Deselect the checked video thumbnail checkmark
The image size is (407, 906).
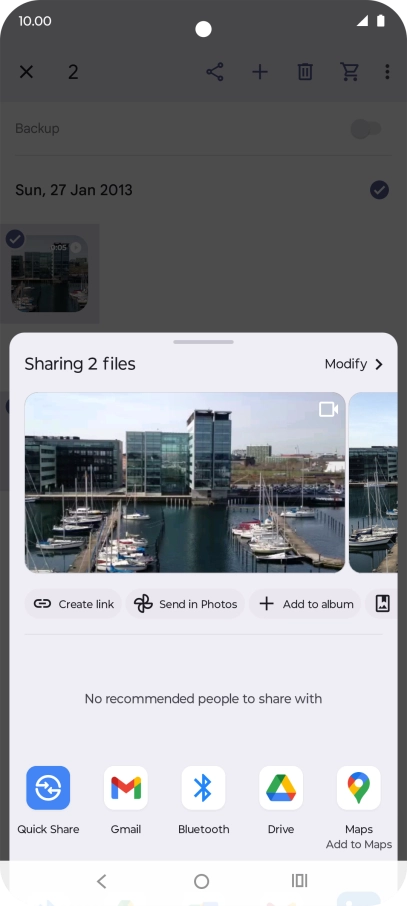[15, 239]
